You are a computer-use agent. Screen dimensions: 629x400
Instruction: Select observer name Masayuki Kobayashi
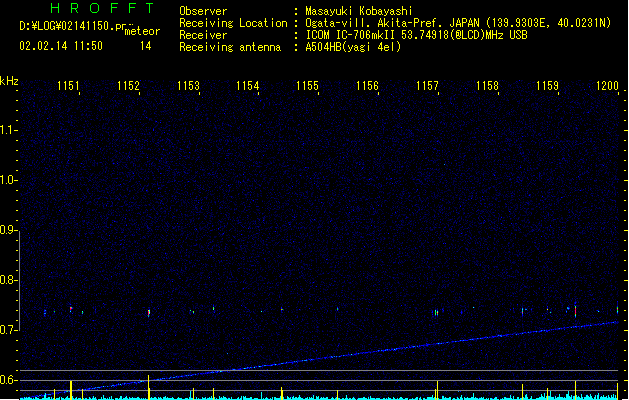point(359,11)
